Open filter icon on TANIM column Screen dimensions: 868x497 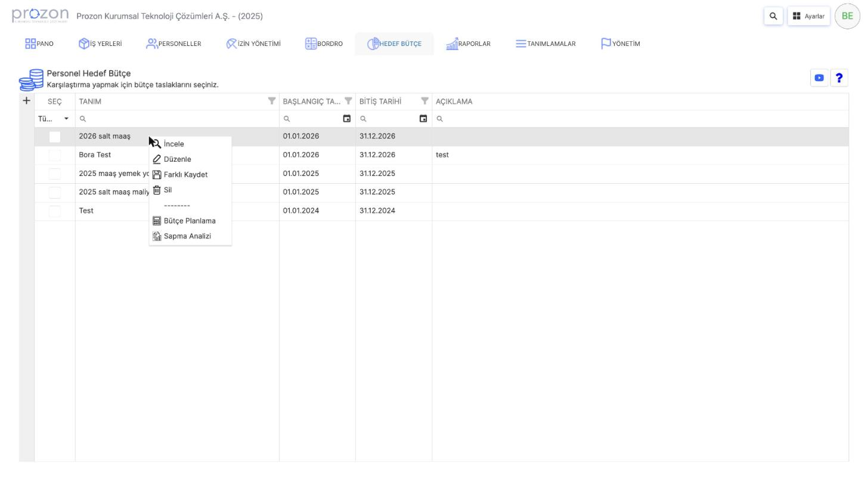coord(272,101)
